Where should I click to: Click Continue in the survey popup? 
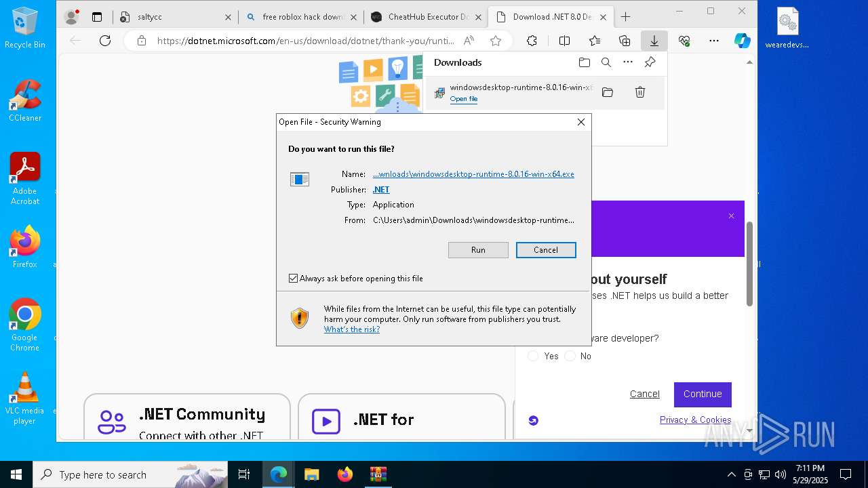(703, 394)
